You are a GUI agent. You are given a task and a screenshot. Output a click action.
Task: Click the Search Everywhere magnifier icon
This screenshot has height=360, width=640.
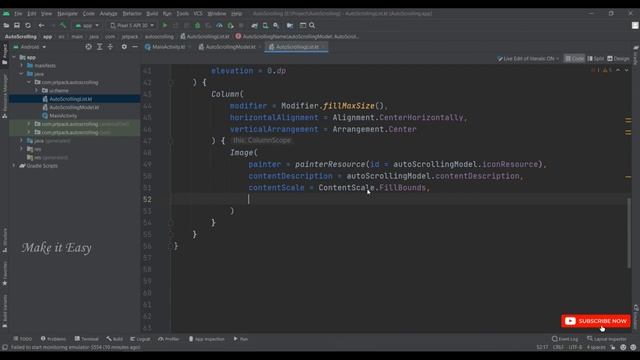[312, 25]
